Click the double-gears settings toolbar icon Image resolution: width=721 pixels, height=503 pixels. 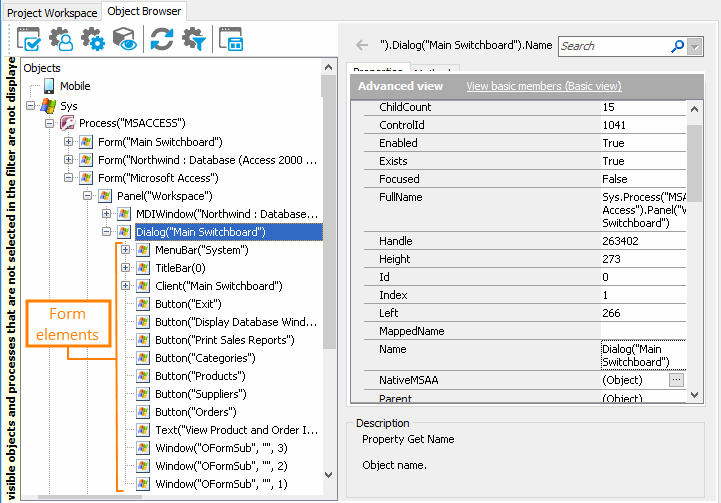point(93,39)
